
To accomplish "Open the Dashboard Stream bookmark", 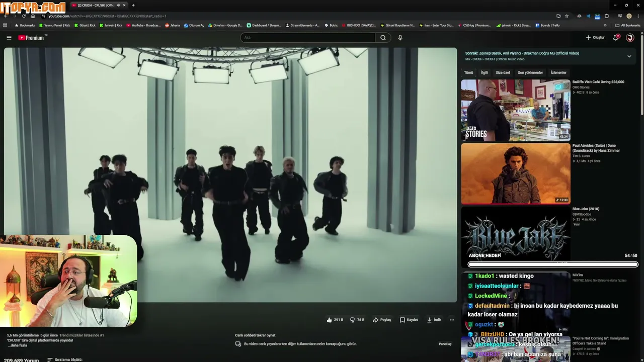I will [x=264, y=25].
